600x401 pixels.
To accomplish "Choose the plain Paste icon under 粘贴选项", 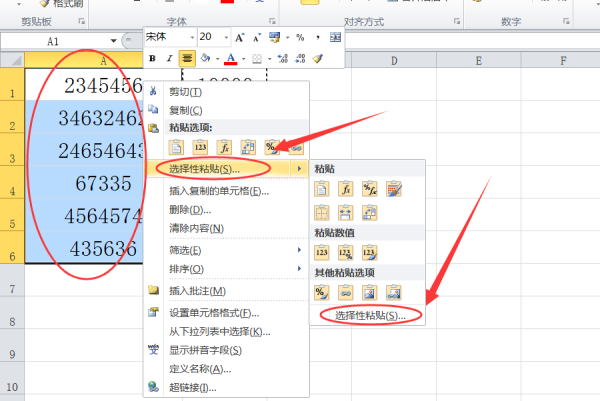I will pyautogui.click(x=176, y=147).
